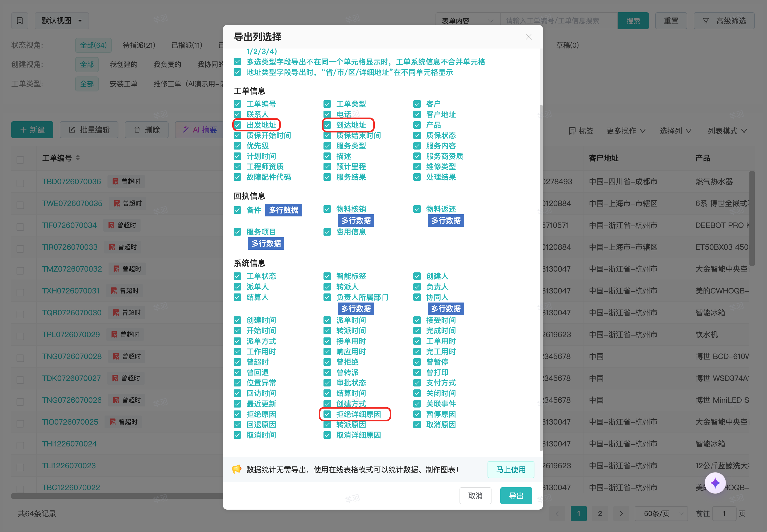Click the bookmark icon beside 默认视图

click(x=20, y=21)
